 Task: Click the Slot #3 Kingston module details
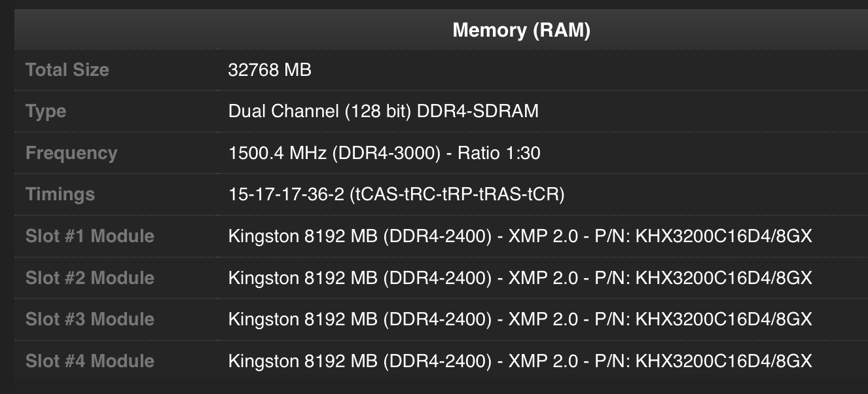point(520,319)
